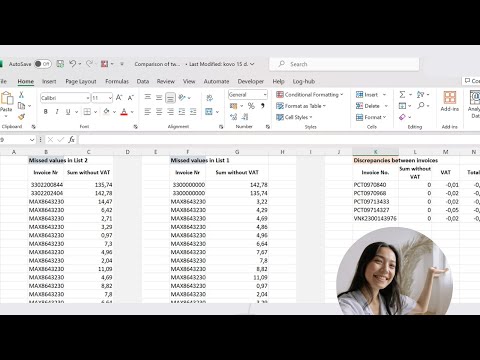Select column K header

point(375,152)
